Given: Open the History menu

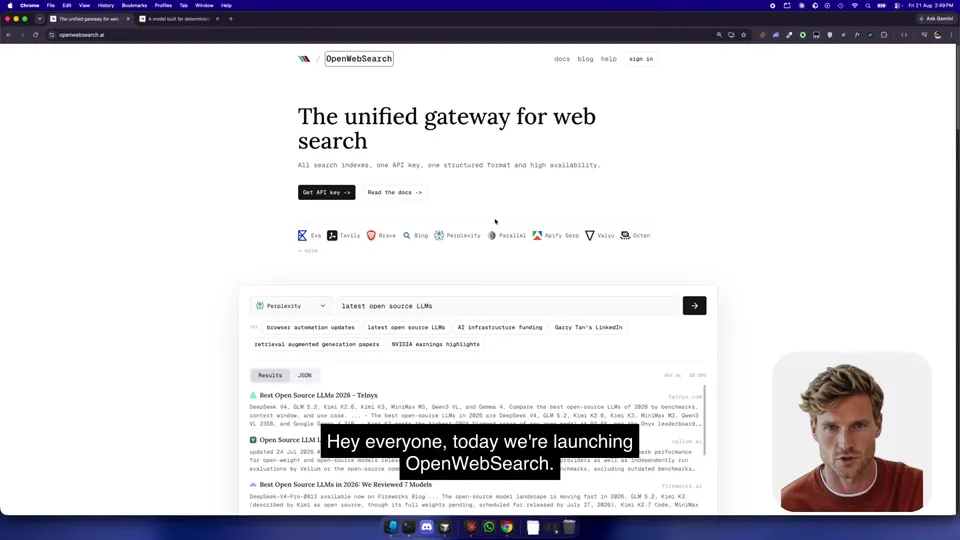Looking at the screenshot, I should click(105, 6).
